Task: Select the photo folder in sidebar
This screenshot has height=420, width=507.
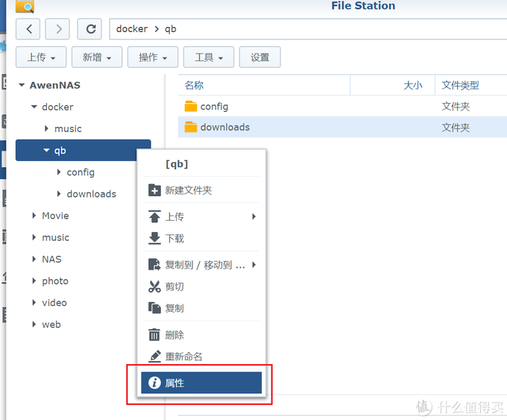Action: [x=55, y=281]
